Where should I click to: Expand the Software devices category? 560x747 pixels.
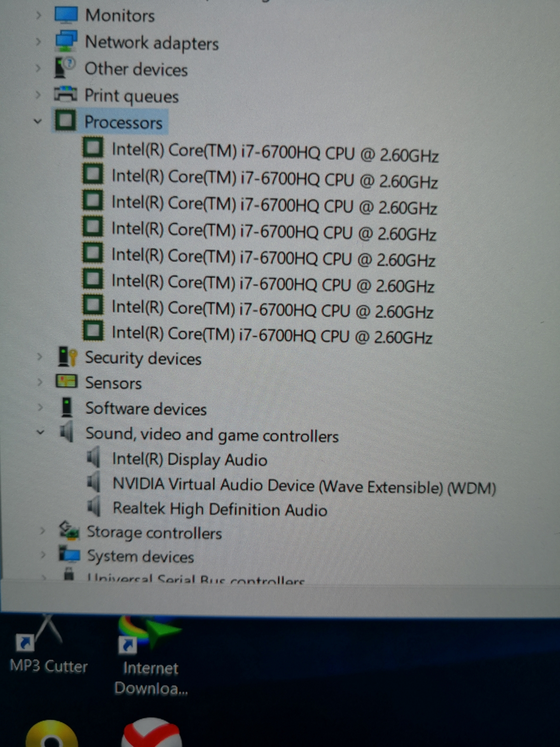coord(40,407)
